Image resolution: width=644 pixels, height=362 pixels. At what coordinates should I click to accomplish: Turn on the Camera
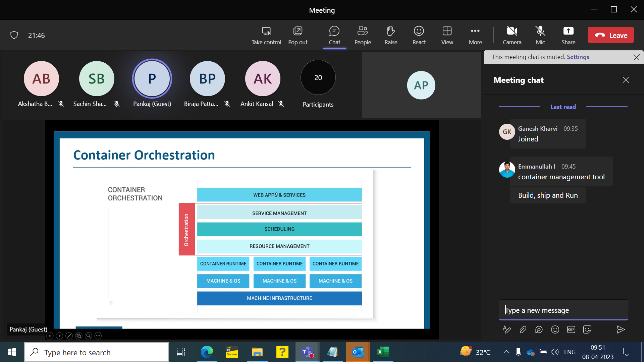[512, 35]
